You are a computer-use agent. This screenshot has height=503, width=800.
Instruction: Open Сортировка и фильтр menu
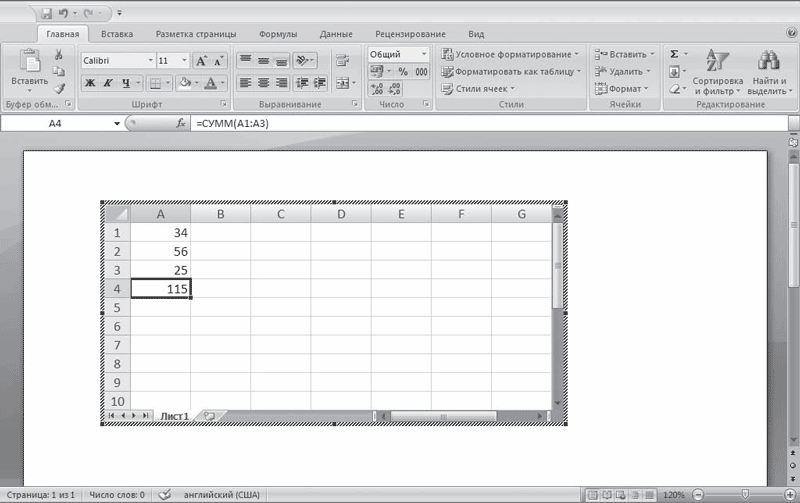coord(717,72)
